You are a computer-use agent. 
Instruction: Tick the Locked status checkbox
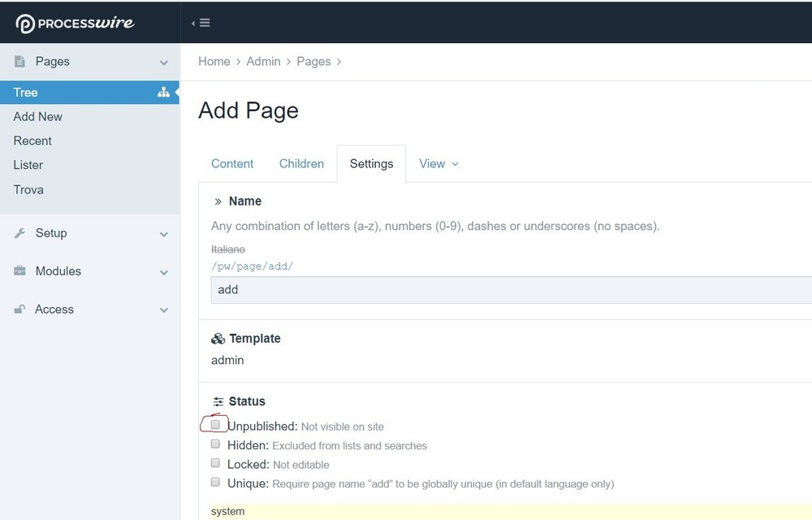[x=216, y=463]
